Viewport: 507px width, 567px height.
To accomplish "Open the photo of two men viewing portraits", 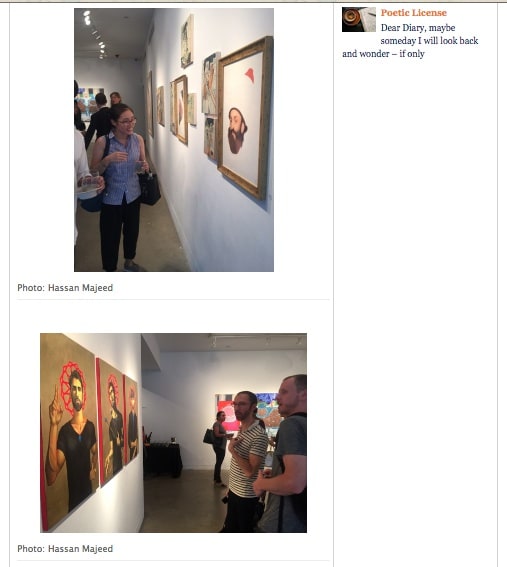I will click(173, 433).
